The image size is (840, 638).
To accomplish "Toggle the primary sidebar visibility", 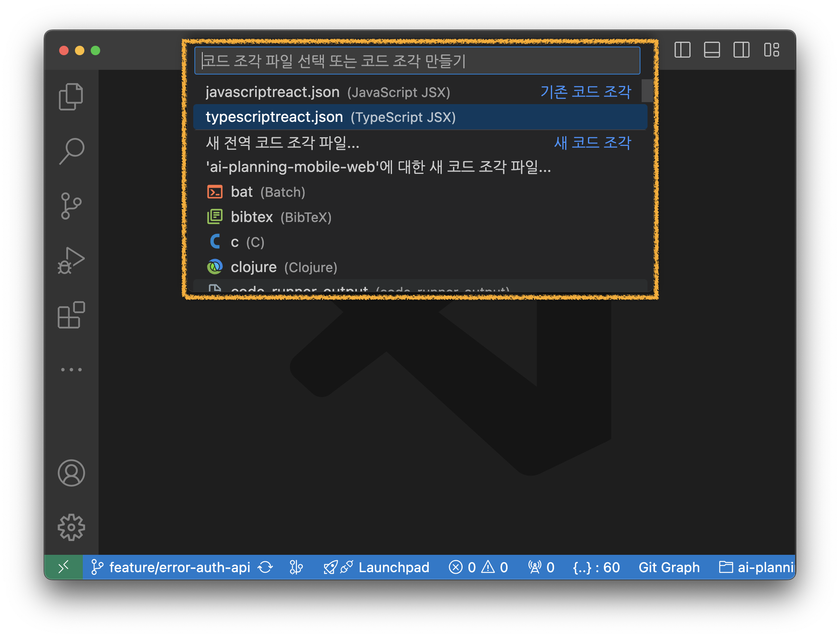I will [682, 50].
